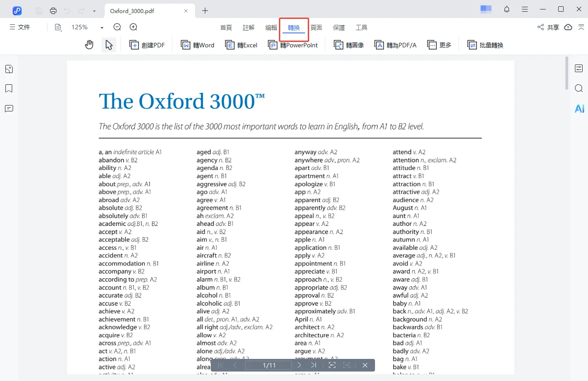This screenshot has width=588, height=381.
Task: Expand the zoom percentage dropdown
Action: point(102,28)
